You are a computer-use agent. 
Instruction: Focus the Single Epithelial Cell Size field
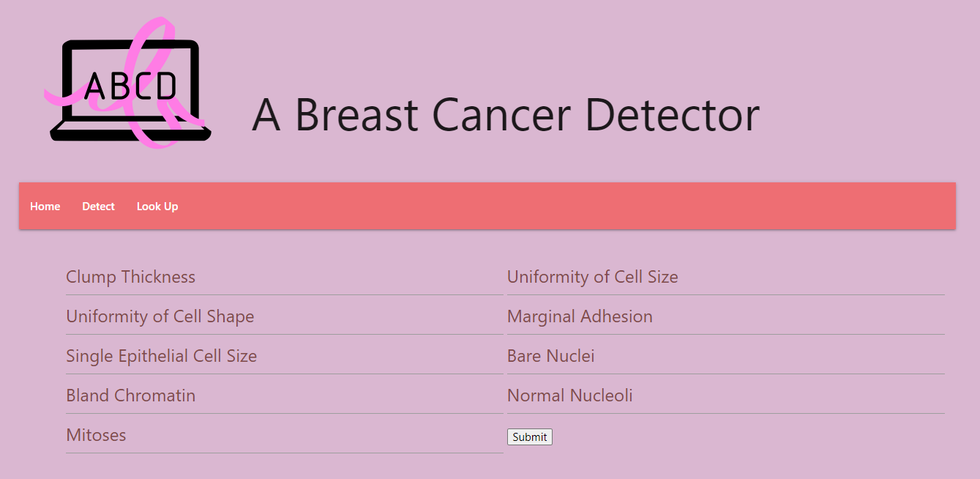pos(284,357)
